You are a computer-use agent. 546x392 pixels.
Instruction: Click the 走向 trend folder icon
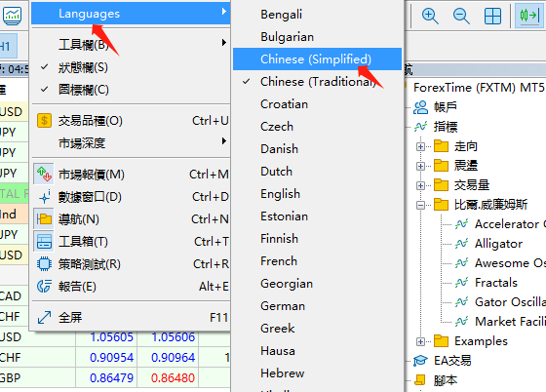441,146
